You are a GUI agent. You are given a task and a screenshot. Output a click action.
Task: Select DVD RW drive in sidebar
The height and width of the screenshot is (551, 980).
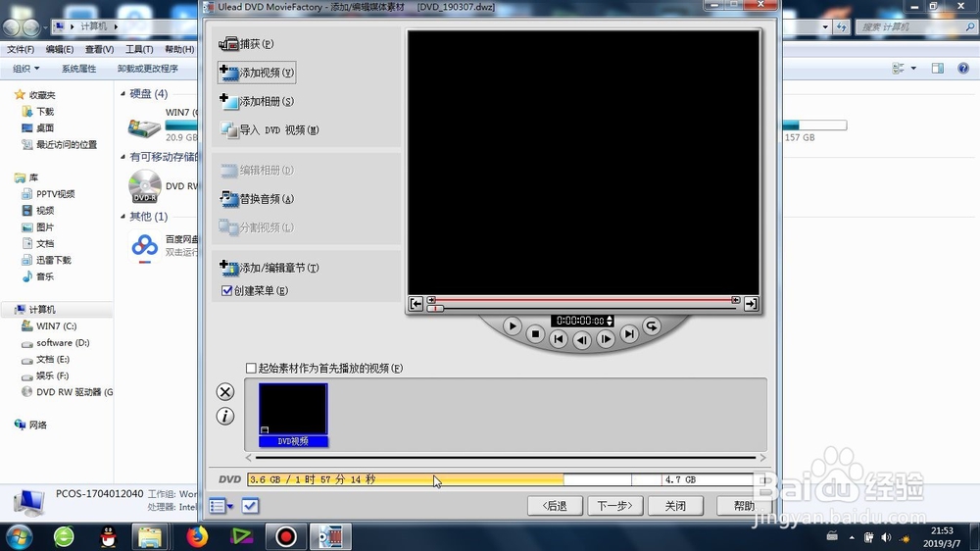pyautogui.click(x=67, y=392)
